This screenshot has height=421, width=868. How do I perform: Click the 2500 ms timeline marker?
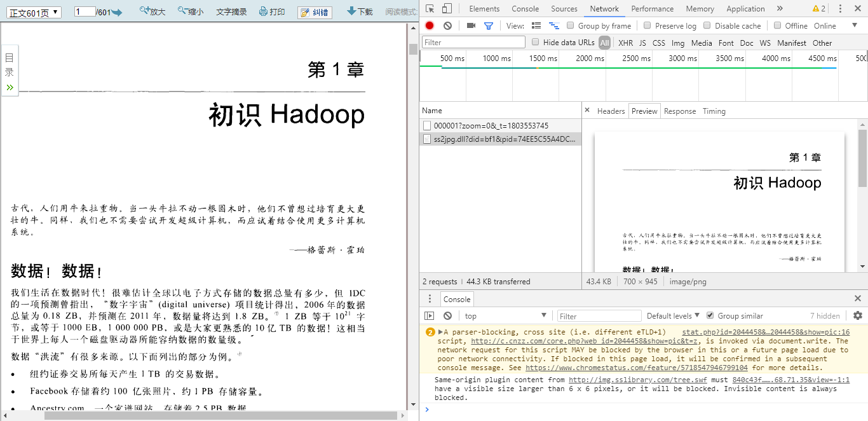click(636, 58)
